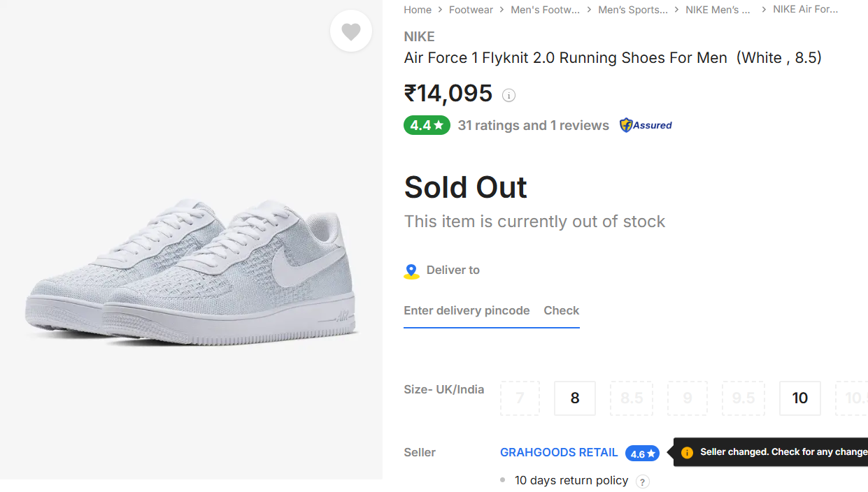Click the Check pincode button
Screen dimensions: 868x492
[x=562, y=310]
